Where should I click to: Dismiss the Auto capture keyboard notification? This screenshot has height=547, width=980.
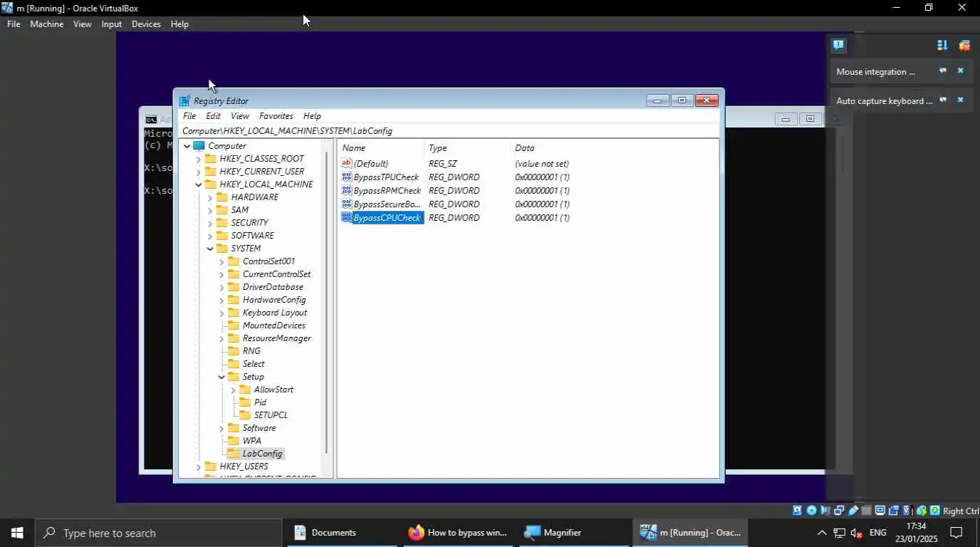coord(960,100)
